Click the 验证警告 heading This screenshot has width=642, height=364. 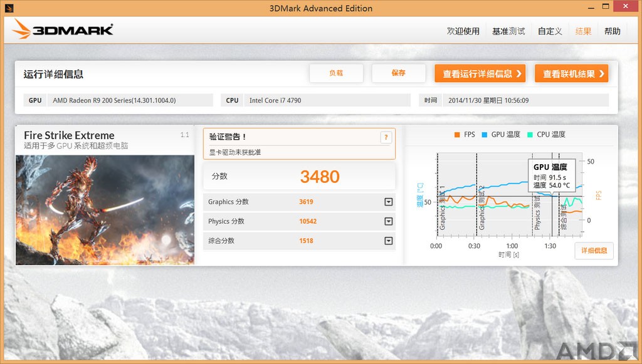(x=227, y=137)
